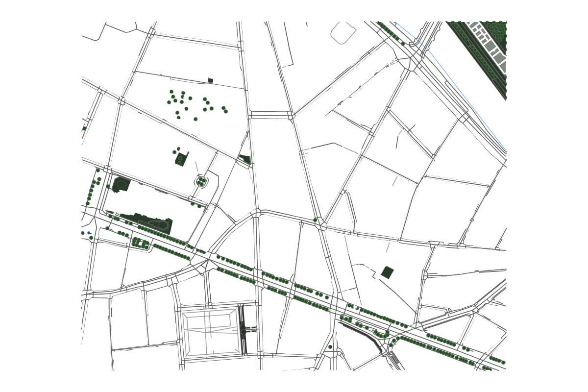This screenshot has height=392, width=588.
Task: Click the rounded diamond outline at the top
Action: tap(343, 33)
